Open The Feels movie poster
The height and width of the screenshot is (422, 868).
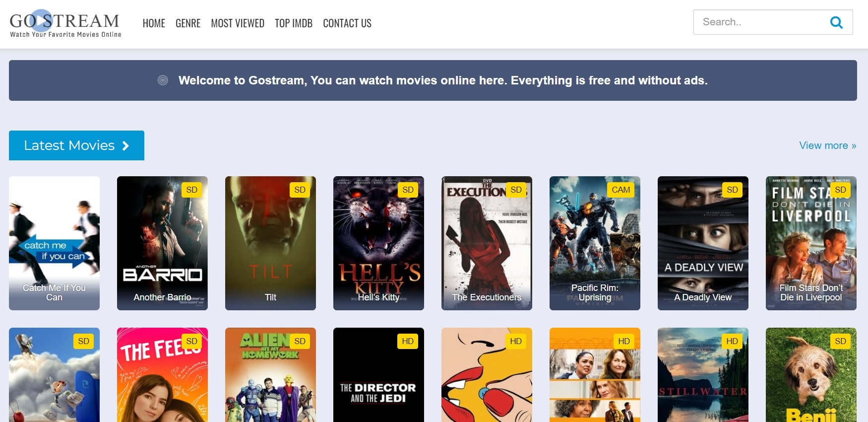[x=162, y=375]
